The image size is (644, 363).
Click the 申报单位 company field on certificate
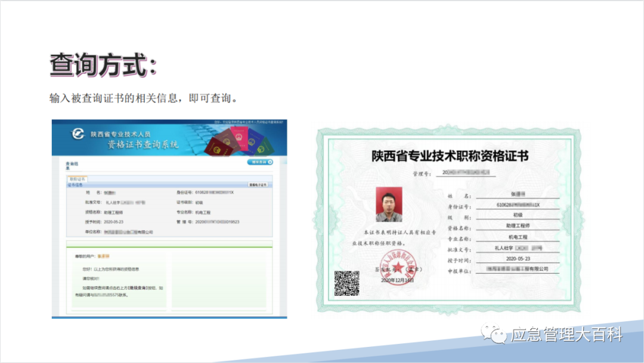(518, 269)
